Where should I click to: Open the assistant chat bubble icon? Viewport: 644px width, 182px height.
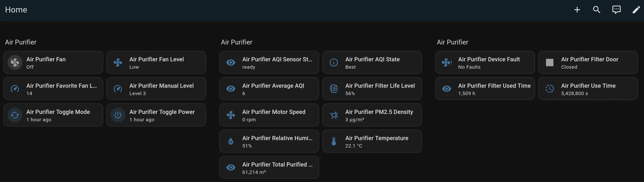click(x=616, y=10)
